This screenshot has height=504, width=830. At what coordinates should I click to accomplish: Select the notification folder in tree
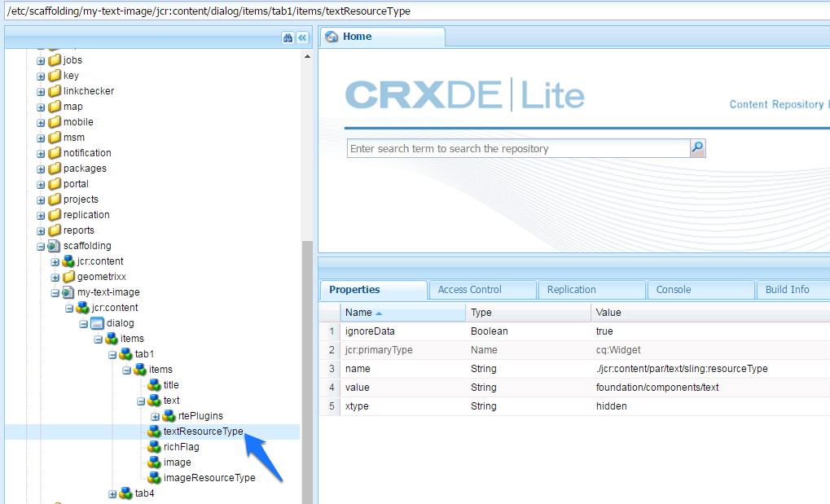pyautogui.click(x=87, y=153)
